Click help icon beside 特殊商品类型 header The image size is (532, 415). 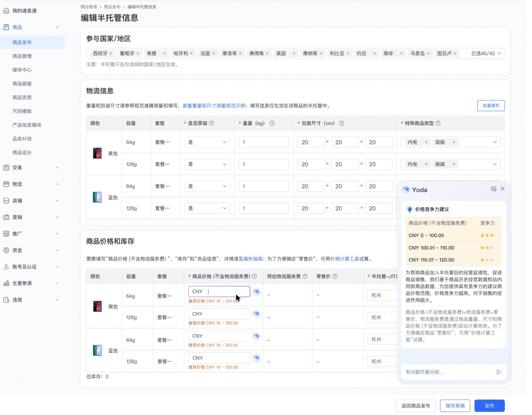click(438, 123)
